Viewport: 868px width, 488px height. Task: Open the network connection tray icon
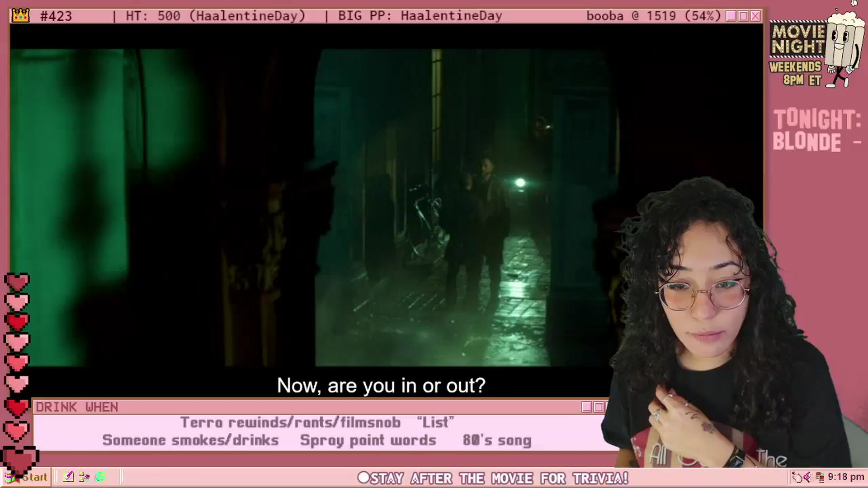click(x=819, y=477)
